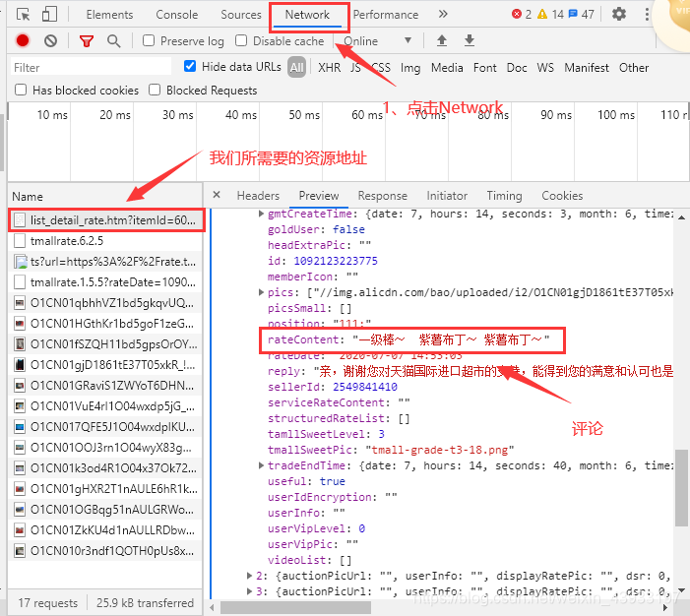Filter requests by Font

pyautogui.click(x=485, y=67)
